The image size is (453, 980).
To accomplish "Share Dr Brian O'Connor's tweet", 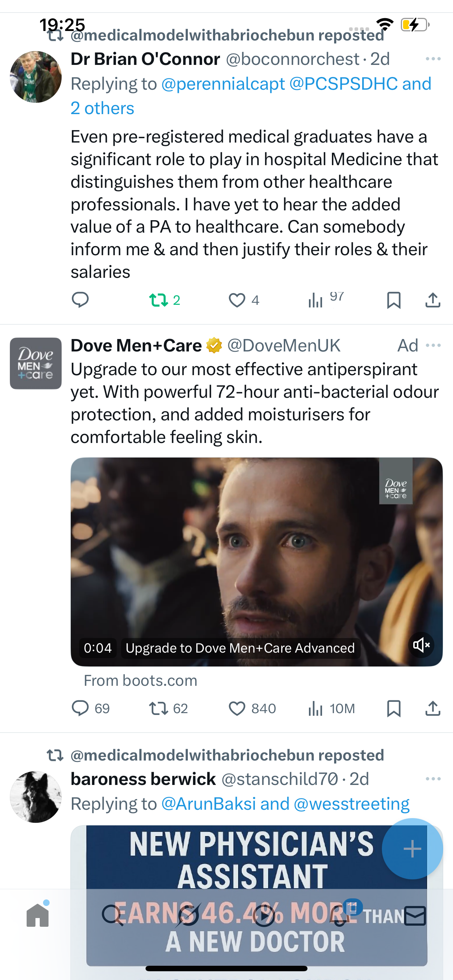I will coord(433,300).
